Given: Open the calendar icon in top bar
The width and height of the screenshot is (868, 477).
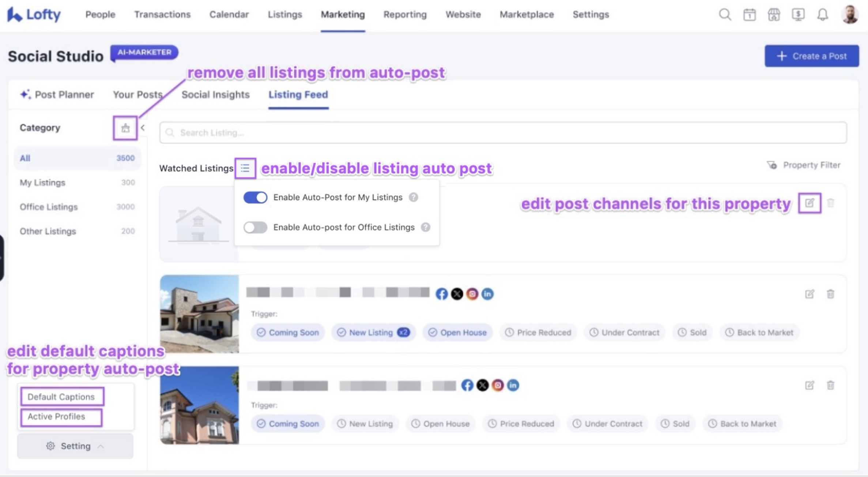Looking at the screenshot, I should [x=749, y=15].
